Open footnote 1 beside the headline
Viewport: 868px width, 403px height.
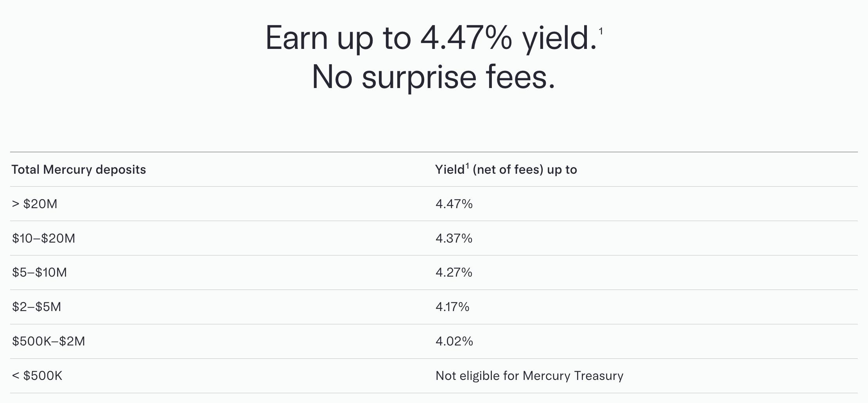(601, 31)
